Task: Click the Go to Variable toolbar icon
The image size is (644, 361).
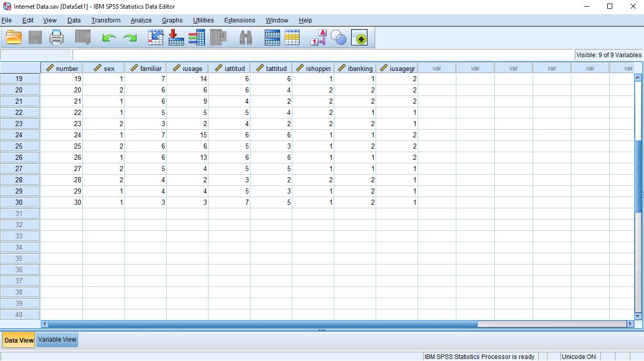Action: click(176, 37)
